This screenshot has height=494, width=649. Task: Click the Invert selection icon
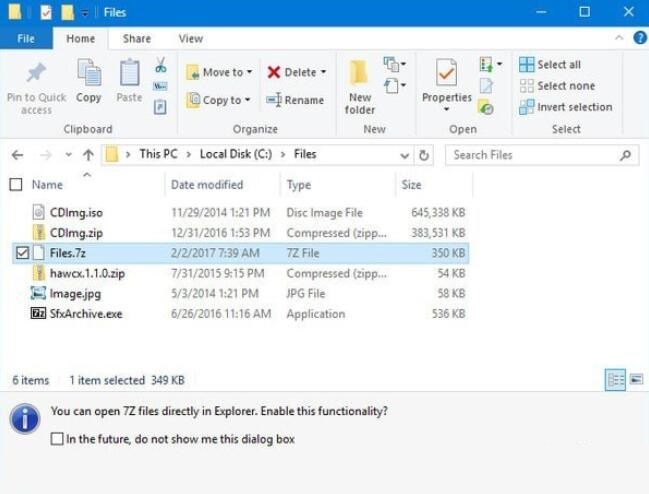coord(526,107)
